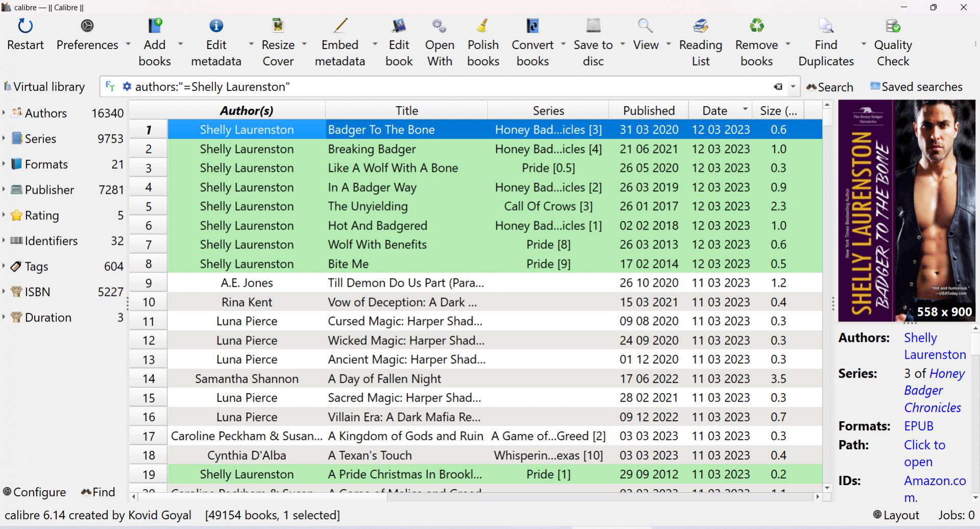Clear the search box text
This screenshot has height=529, width=980.
coord(778,87)
